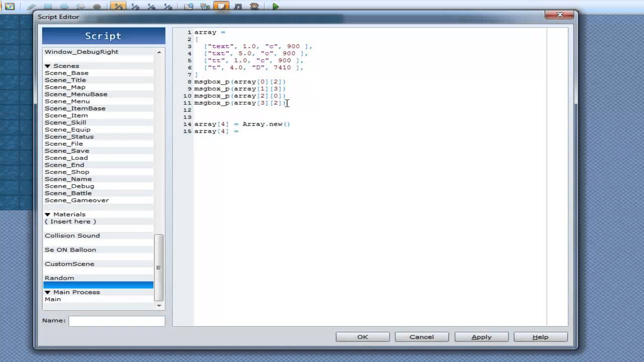Screen dimensions: 644x362
Task: Set map zoom to 1/4 scale
Action: 151,7
